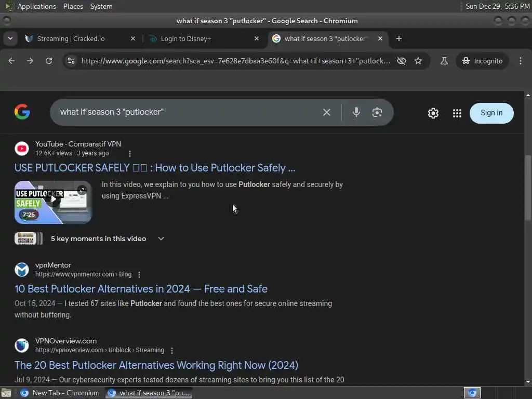
Task: Click the Sign in button
Action: point(491,113)
